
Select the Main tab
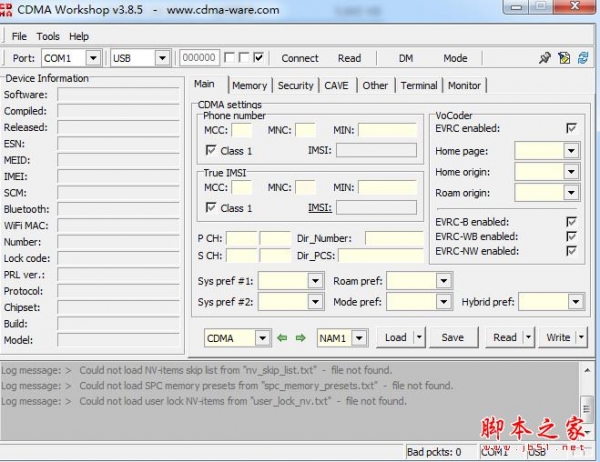204,84
